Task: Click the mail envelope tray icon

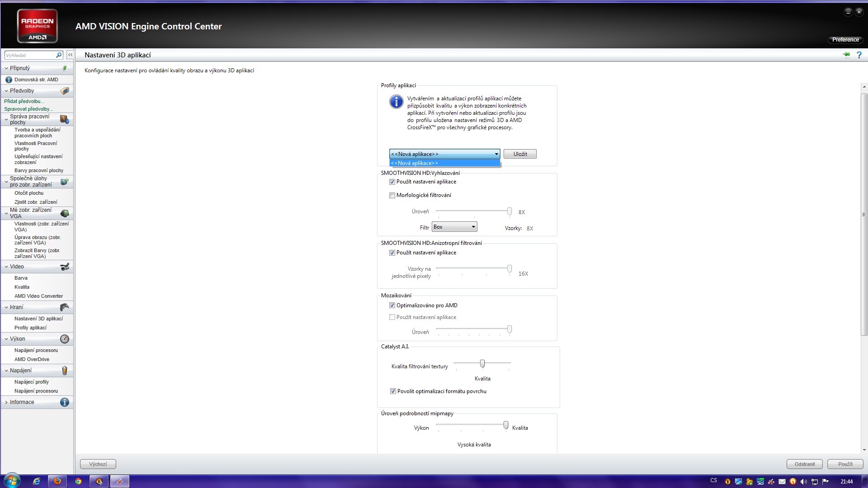Action: click(x=782, y=482)
